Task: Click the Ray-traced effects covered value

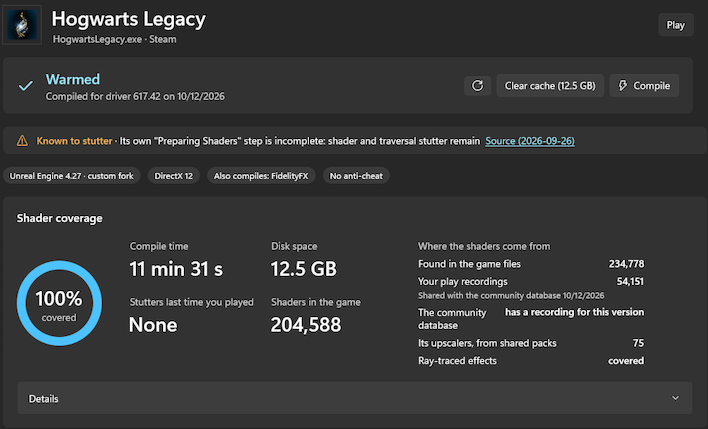Action: [x=626, y=361]
